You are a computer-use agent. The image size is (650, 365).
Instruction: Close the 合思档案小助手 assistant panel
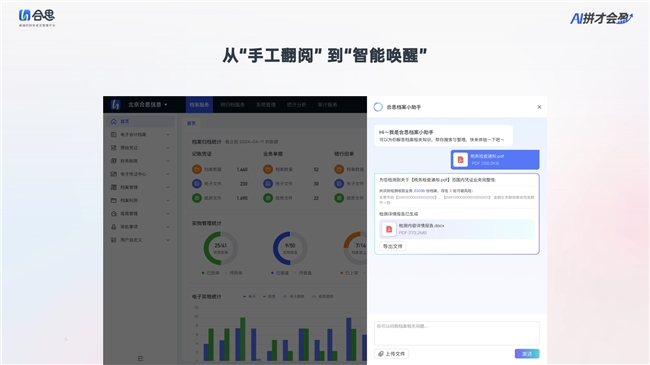pos(539,107)
